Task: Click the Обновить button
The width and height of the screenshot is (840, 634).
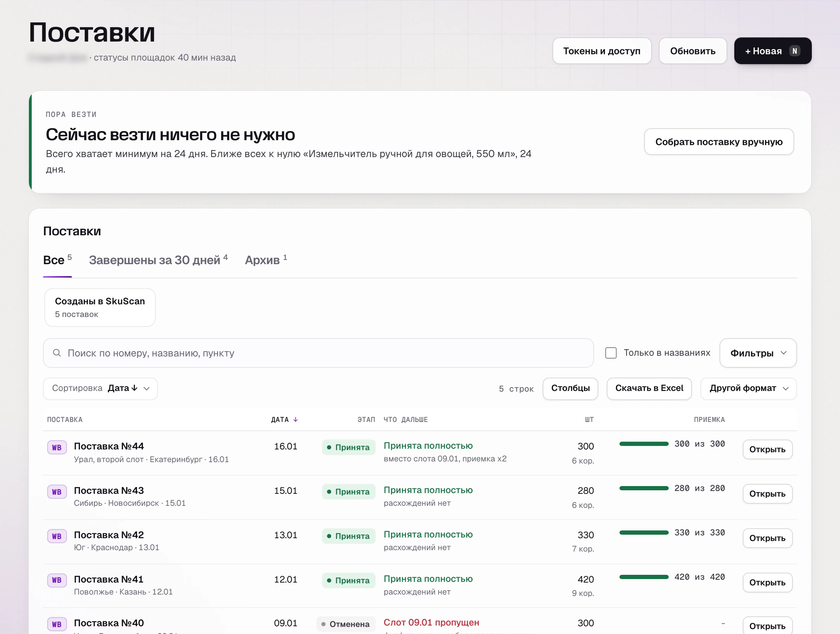Action: [693, 51]
